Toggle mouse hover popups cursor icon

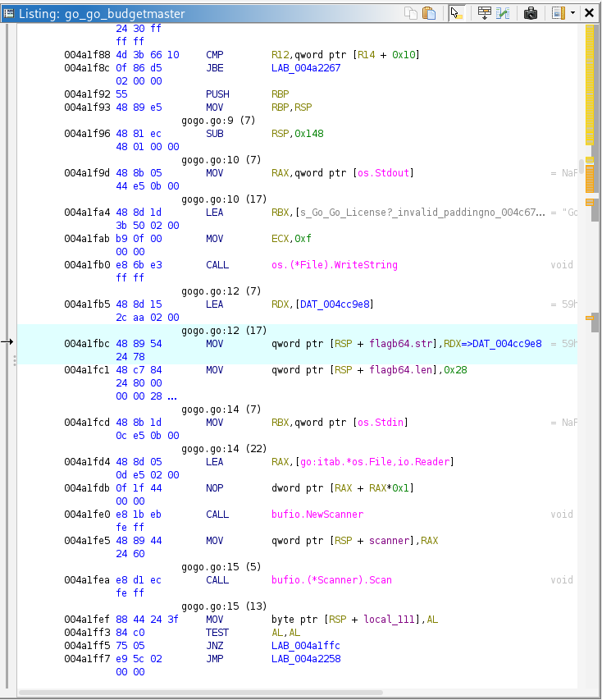[457, 13]
